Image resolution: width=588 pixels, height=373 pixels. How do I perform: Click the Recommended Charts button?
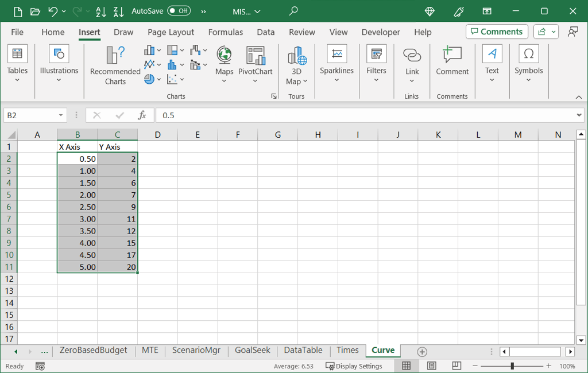click(115, 66)
